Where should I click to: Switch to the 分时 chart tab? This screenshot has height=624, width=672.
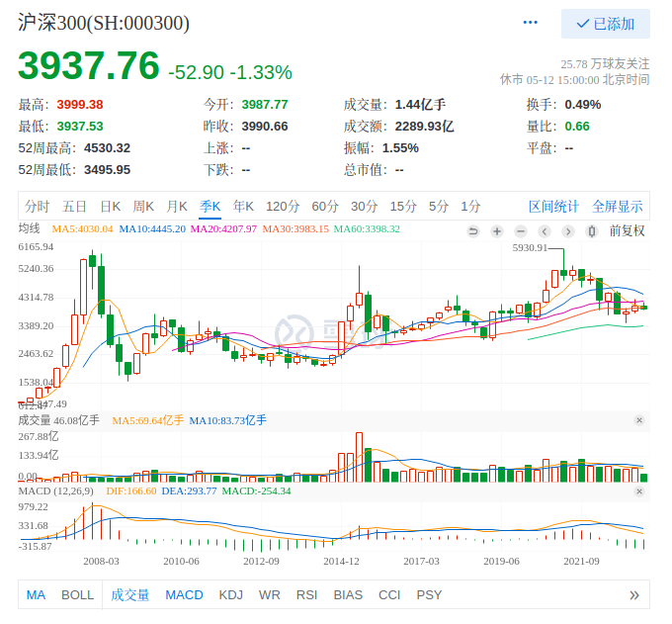tap(37, 207)
